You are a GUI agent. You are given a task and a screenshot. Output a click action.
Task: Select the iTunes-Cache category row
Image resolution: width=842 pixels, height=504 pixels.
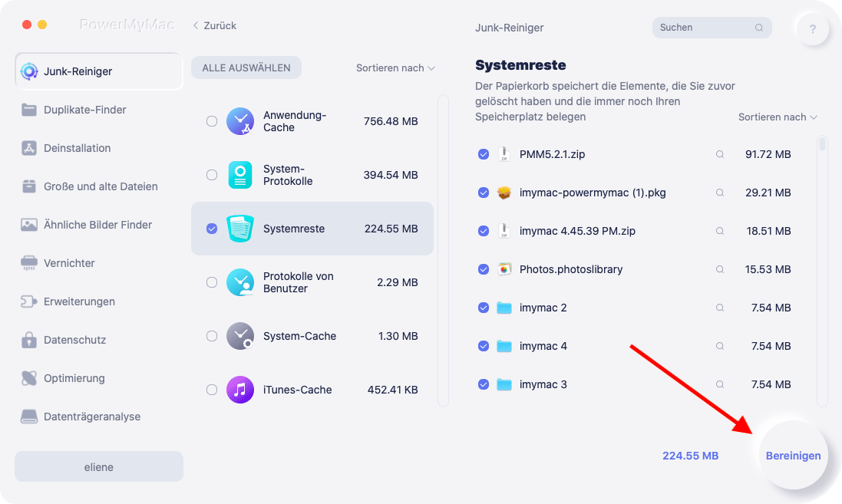312,390
